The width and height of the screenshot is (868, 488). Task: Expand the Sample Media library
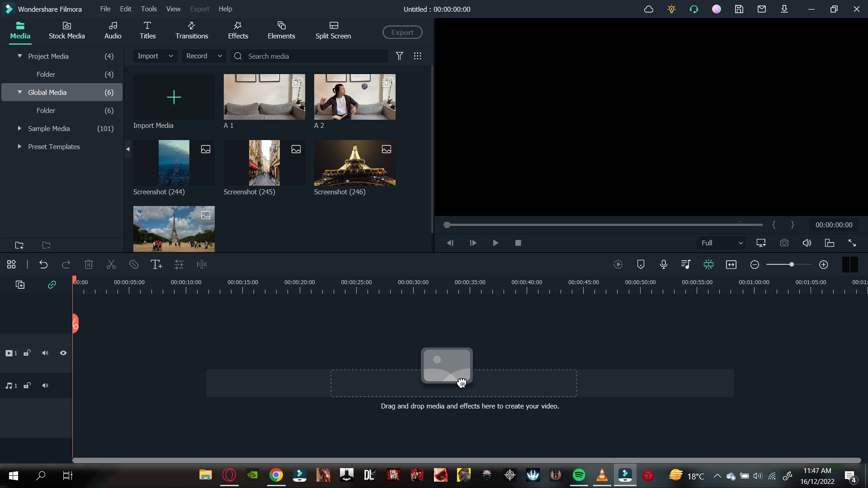coord(19,128)
